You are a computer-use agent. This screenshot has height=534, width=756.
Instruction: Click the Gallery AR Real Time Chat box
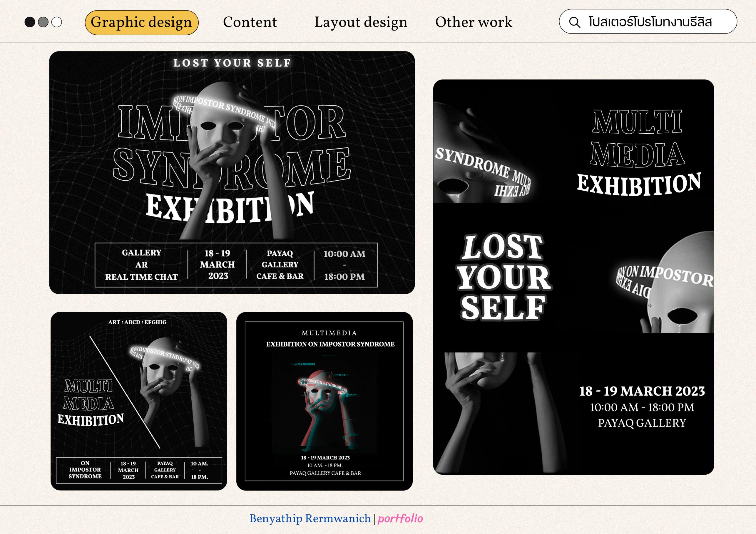click(141, 265)
